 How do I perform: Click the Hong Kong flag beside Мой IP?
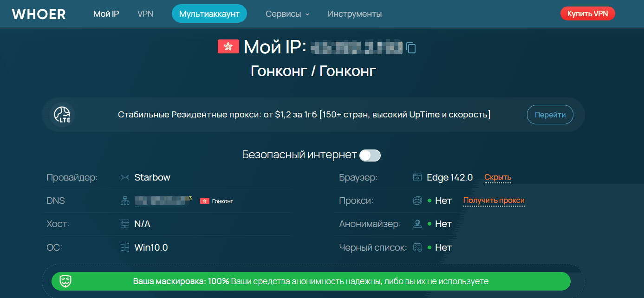[x=228, y=46]
